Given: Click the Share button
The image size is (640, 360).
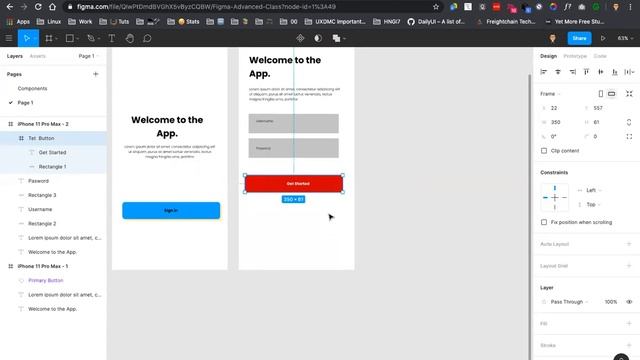Looking at the screenshot, I should (x=579, y=38).
